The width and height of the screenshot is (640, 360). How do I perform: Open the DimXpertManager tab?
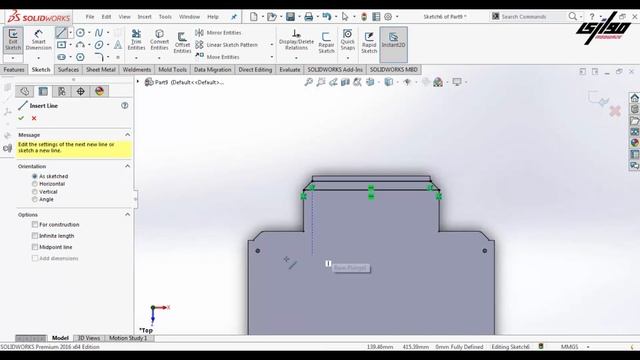tap(80, 91)
